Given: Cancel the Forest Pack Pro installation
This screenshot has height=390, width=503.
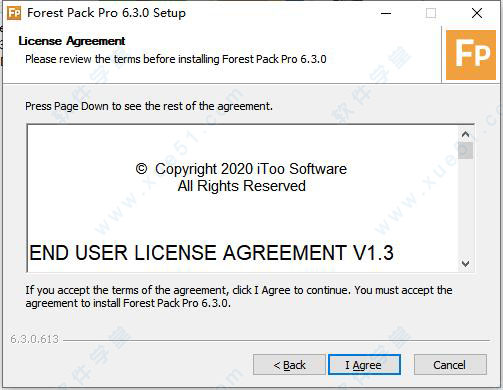Looking at the screenshot, I should point(450,365).
